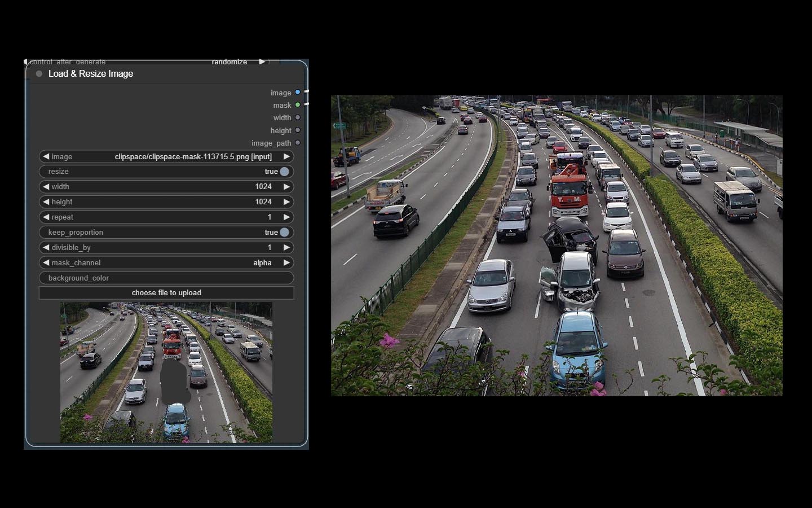
Task: Click the green mask output port
Action: 298,105
